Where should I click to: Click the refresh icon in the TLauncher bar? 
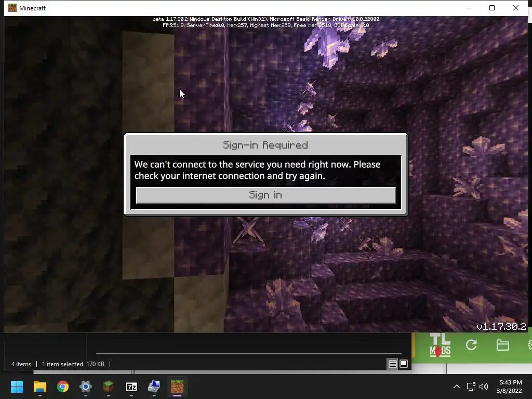pyautogui.click(x=471, y=345)
